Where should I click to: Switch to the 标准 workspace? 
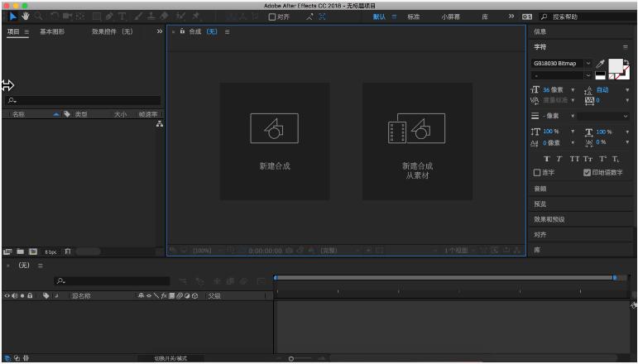click(x=413, y=17)
